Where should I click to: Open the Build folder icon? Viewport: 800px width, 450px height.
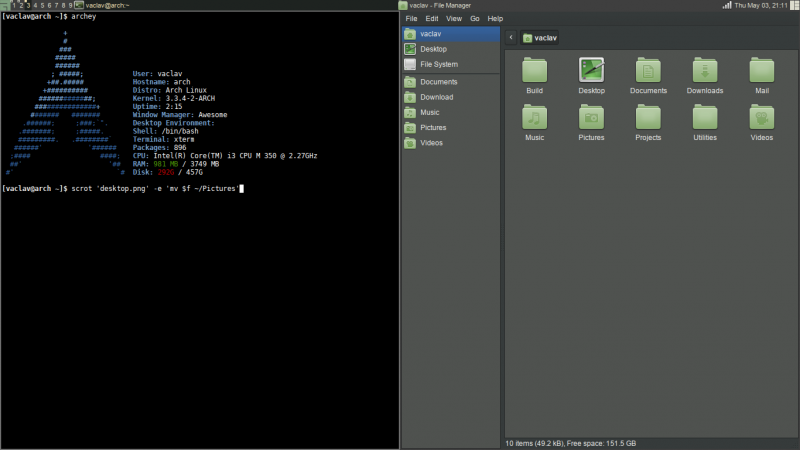coord(534,71)
